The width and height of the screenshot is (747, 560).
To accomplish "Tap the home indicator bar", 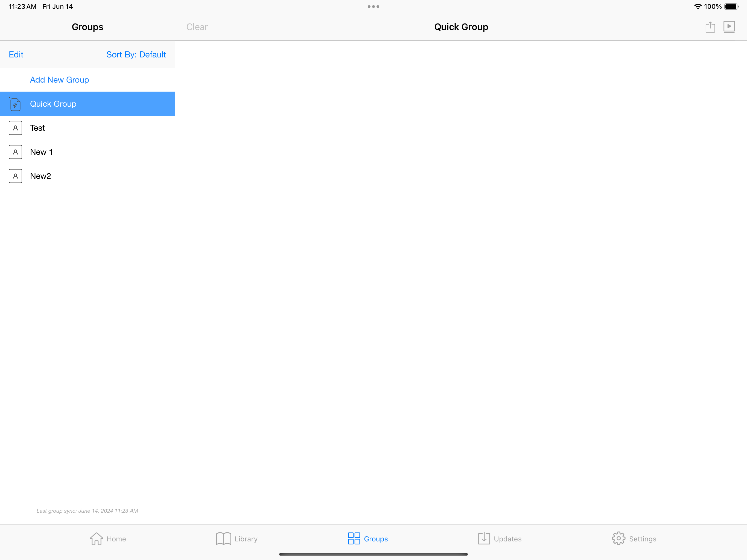I will click(x=373, y=554).
